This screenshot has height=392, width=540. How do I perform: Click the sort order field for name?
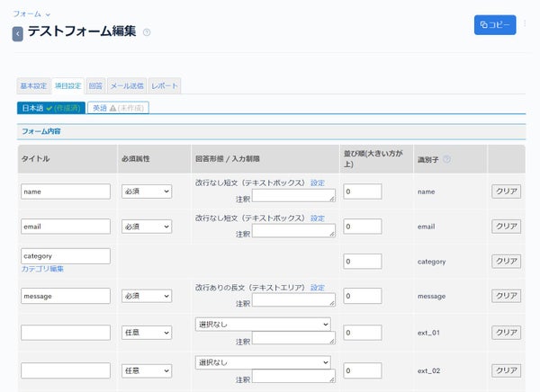[x=363, y=192]
